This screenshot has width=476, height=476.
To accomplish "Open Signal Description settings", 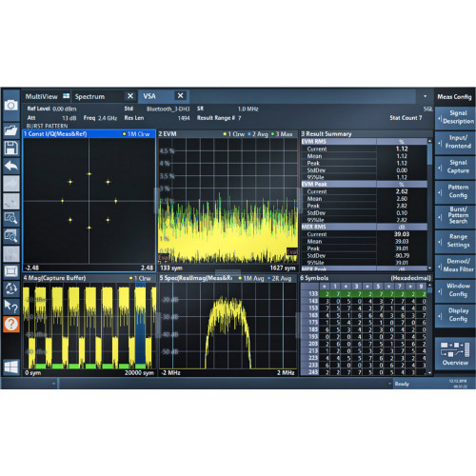I will [x=455, y=117].
